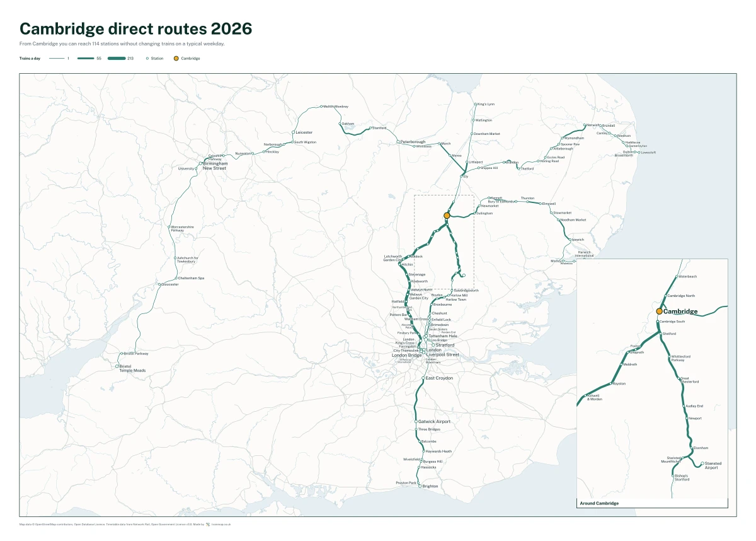The width and height of the screenshot is (756, 541).
Task: Click the medium 55-trains line sample in legend
Action: (86, 58)
